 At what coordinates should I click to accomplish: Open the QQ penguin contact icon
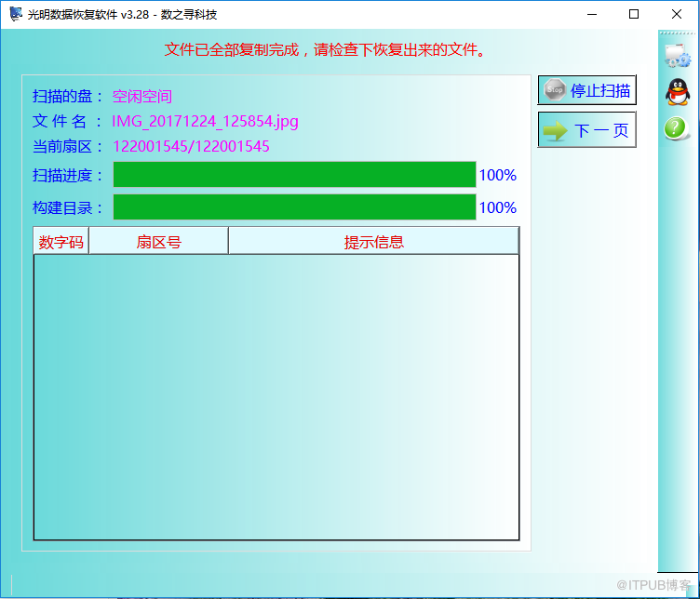click(x=678, y=92)
